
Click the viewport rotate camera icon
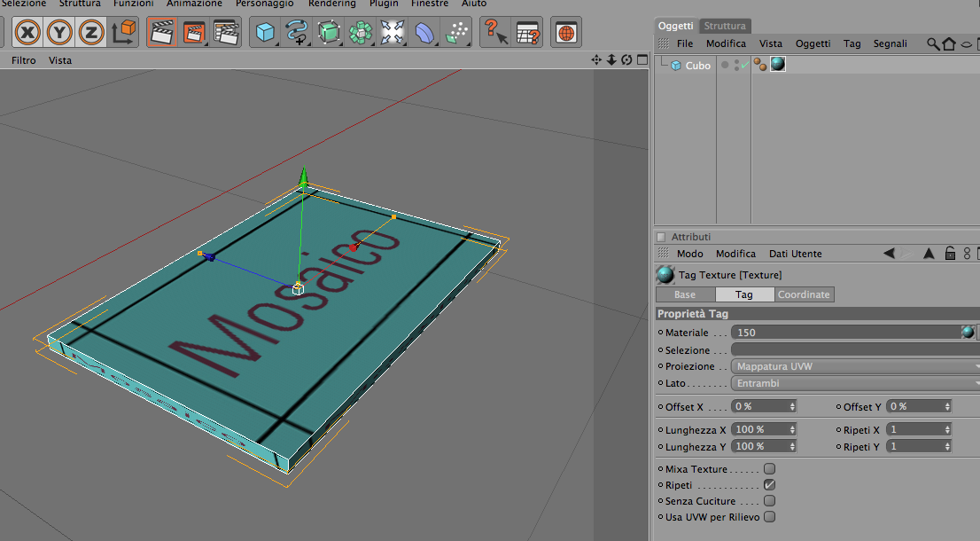(x=626, y=60)
